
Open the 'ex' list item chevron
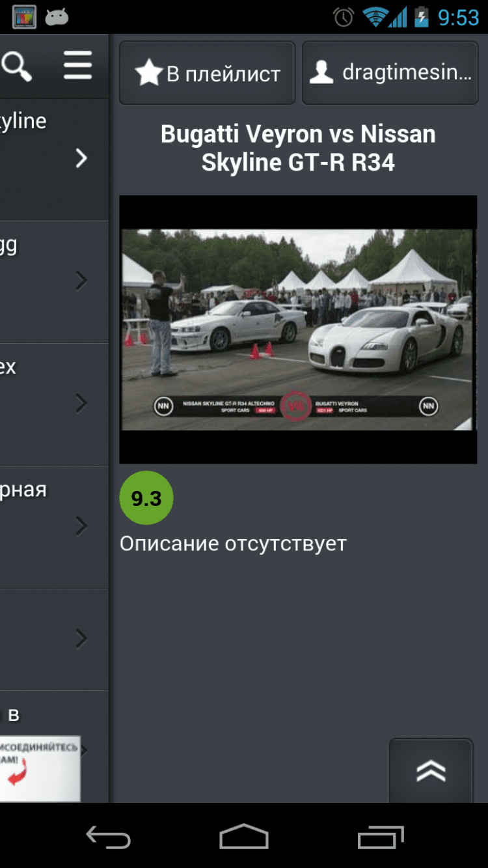click(81, 403)
